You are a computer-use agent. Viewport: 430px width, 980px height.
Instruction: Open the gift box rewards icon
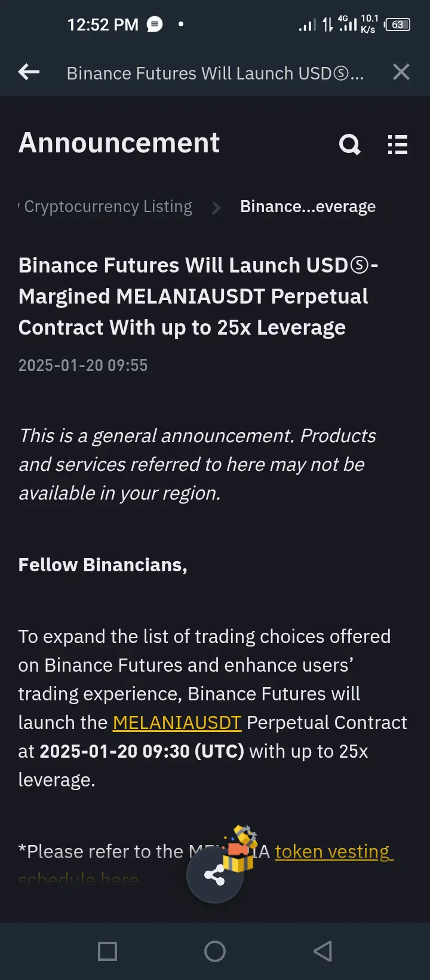pos(240,849)
